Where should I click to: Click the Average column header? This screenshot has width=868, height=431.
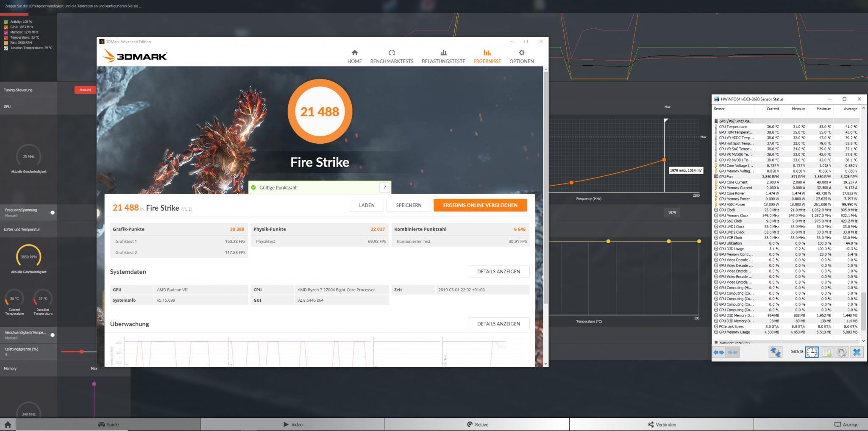(850, 109)
